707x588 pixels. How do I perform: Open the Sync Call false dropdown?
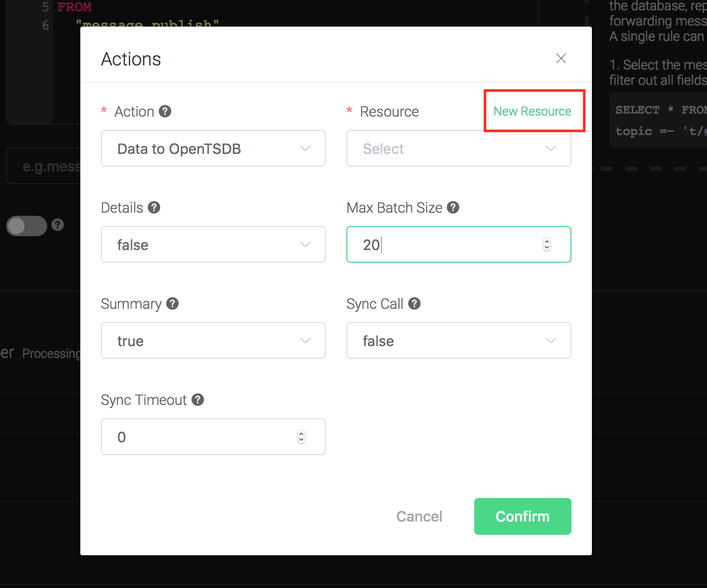click(x=459, y=341)
